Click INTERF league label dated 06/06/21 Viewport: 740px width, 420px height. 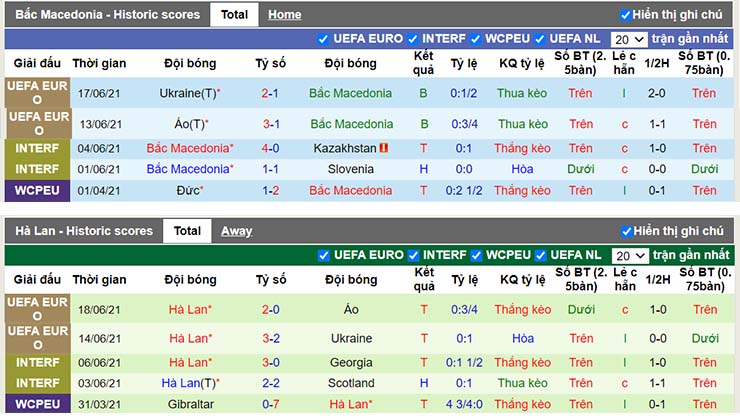pyautogui.click(x=38, y=362)
